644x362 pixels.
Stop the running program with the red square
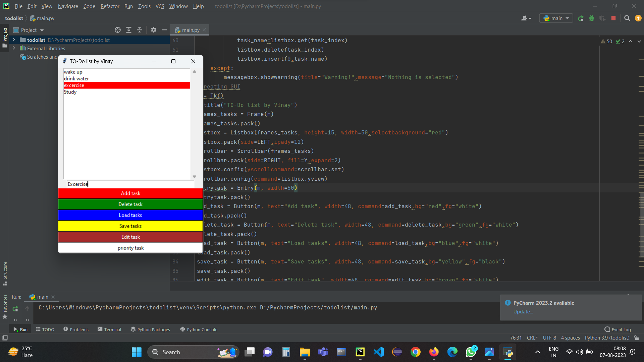click(613, 18)
